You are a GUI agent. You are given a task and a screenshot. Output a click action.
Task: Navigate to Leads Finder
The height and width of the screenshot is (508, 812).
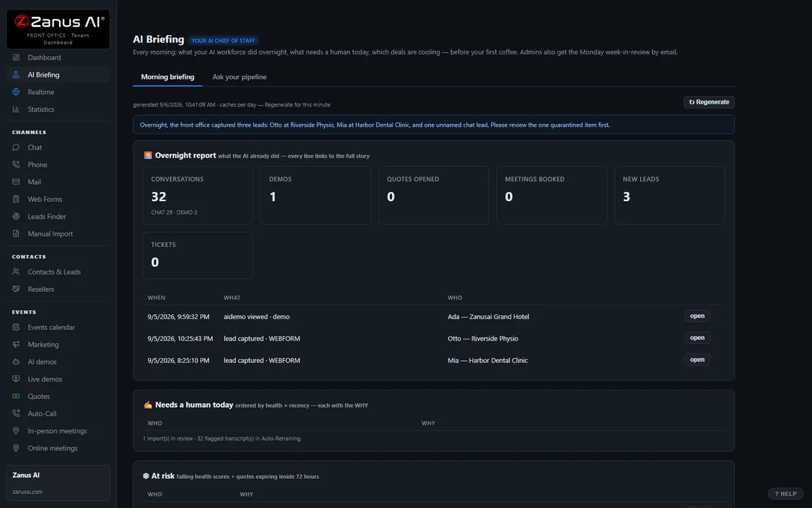[58, 216]
